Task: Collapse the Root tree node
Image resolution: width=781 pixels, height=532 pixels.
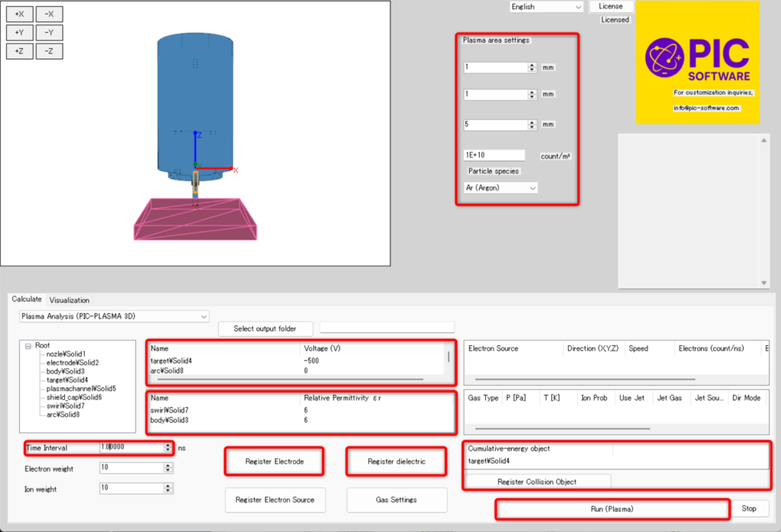Action: [28, 346]
